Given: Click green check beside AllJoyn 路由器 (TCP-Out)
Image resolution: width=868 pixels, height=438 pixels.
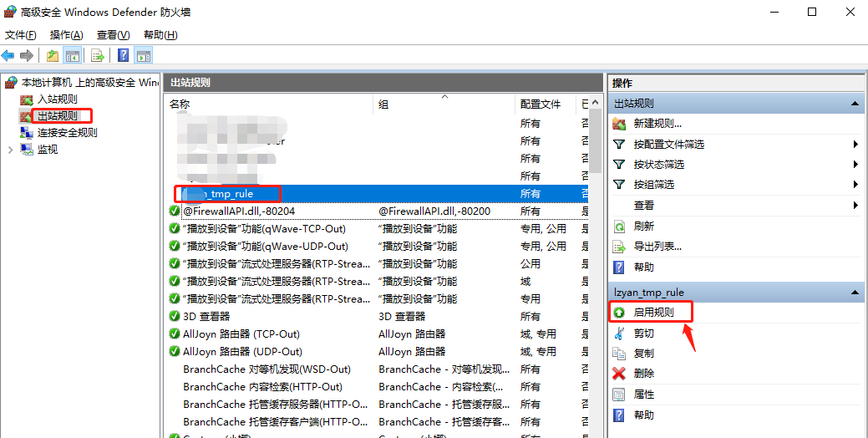Looking at the screenshot, I should tap(175, 334).
